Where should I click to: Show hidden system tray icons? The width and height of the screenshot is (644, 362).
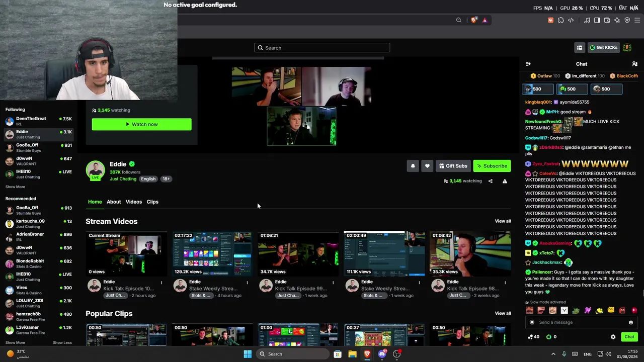[x=553, y=354]
